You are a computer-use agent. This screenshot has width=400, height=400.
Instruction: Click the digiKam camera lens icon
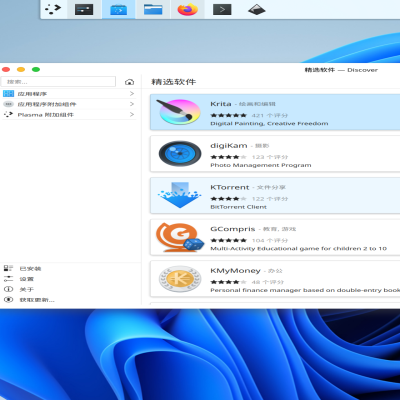coord(180,154)
